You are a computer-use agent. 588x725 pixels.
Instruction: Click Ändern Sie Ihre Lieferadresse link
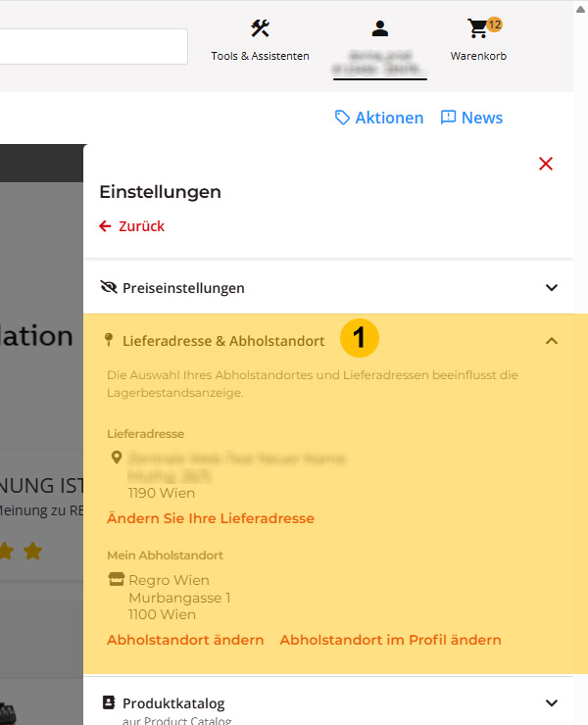[211, 518]
